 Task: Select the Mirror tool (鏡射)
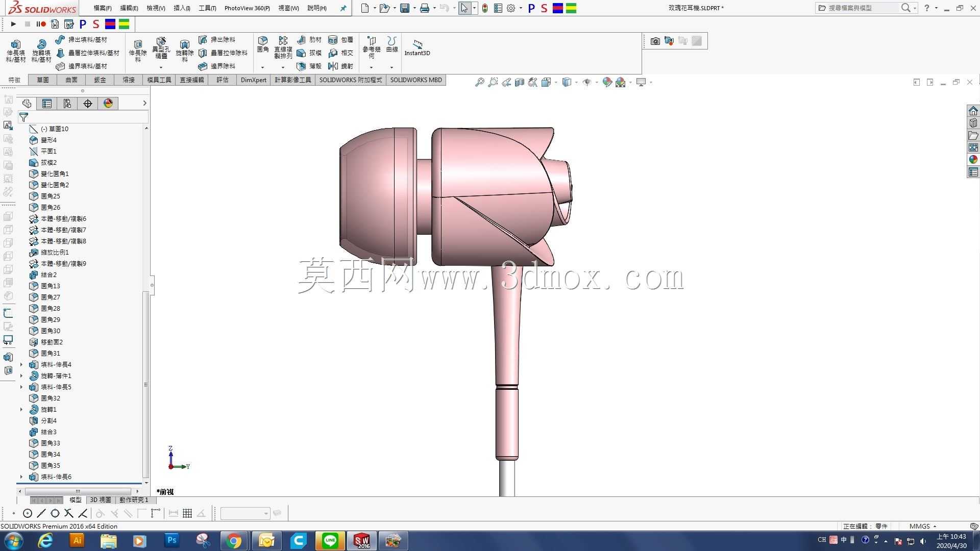pyautogui.click(x=341, y=66)
